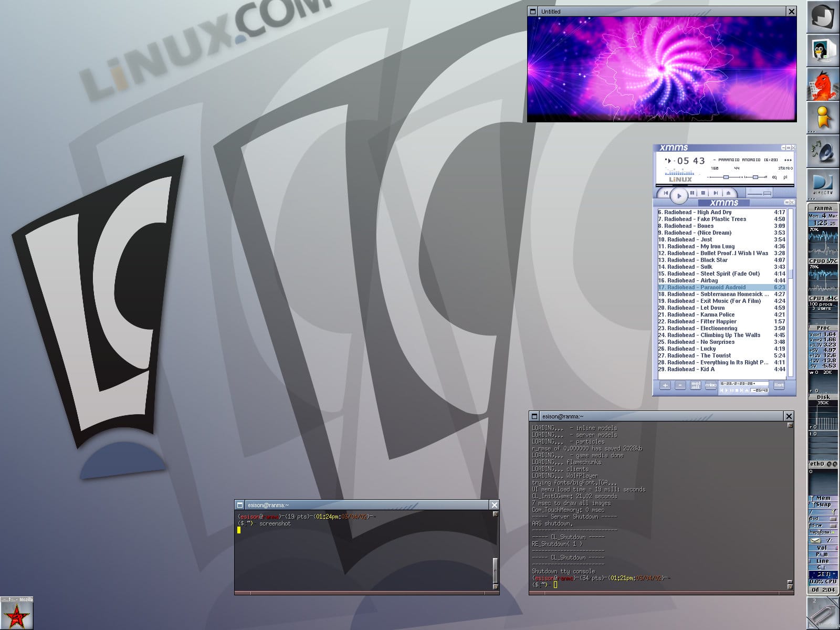Open the music note speaker dock icon

tap(823, 151)
